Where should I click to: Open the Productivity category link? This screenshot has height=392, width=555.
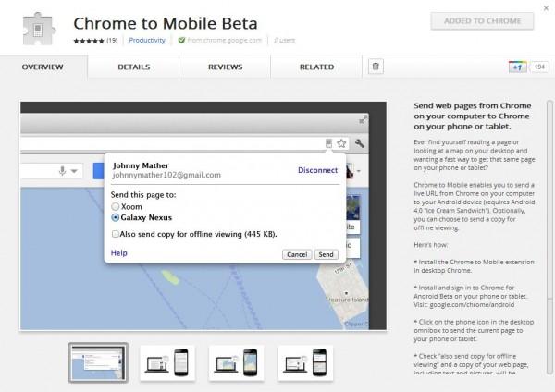coord(147,41)
